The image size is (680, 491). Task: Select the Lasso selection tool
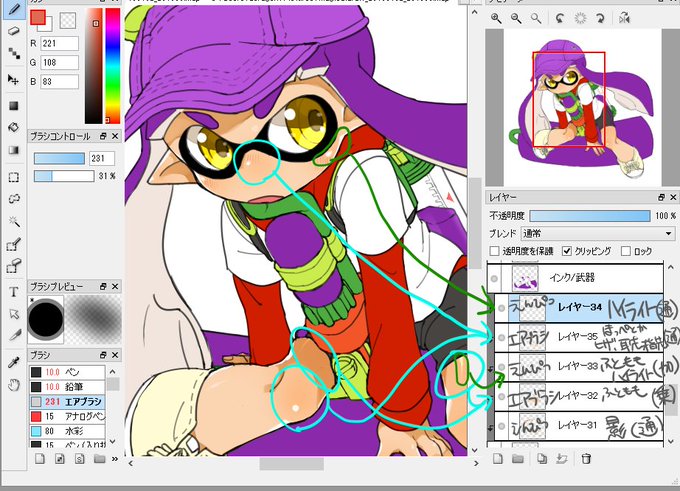point(13,199)
